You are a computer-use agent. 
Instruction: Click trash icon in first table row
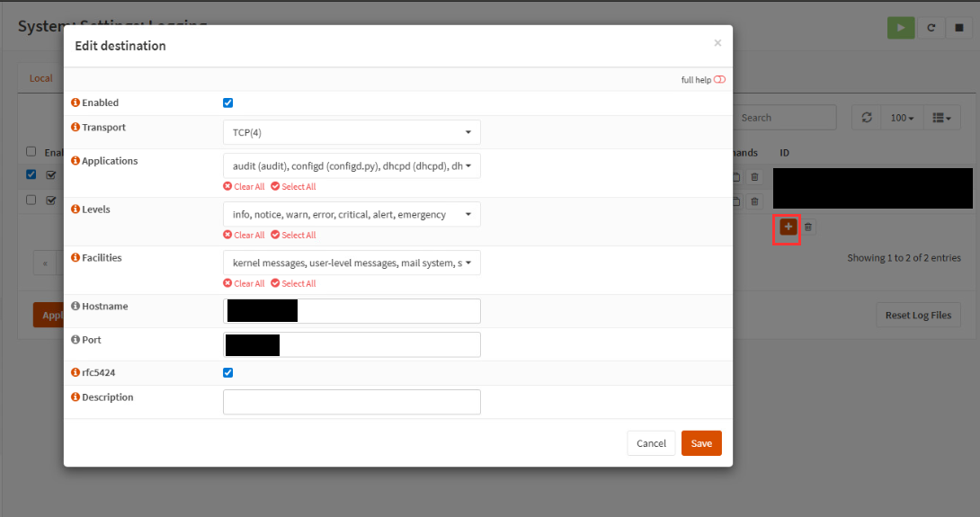754,177
